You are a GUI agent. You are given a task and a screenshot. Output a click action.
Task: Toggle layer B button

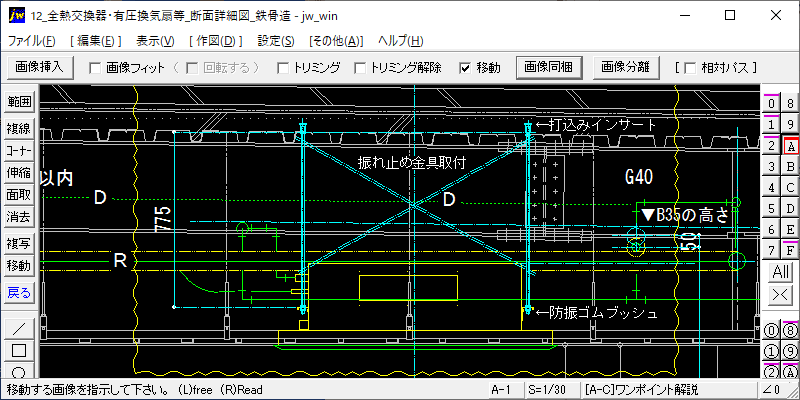[790, 167]
